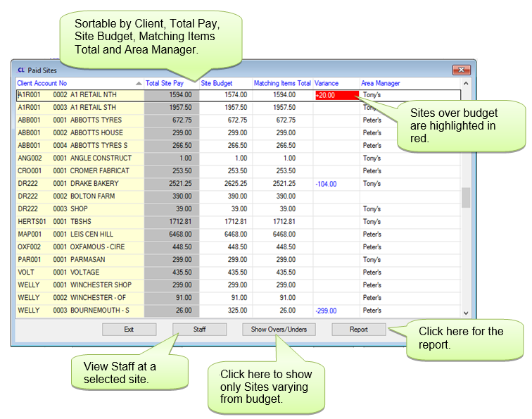
Task: Click the Exit button
Action: point(129,330)
